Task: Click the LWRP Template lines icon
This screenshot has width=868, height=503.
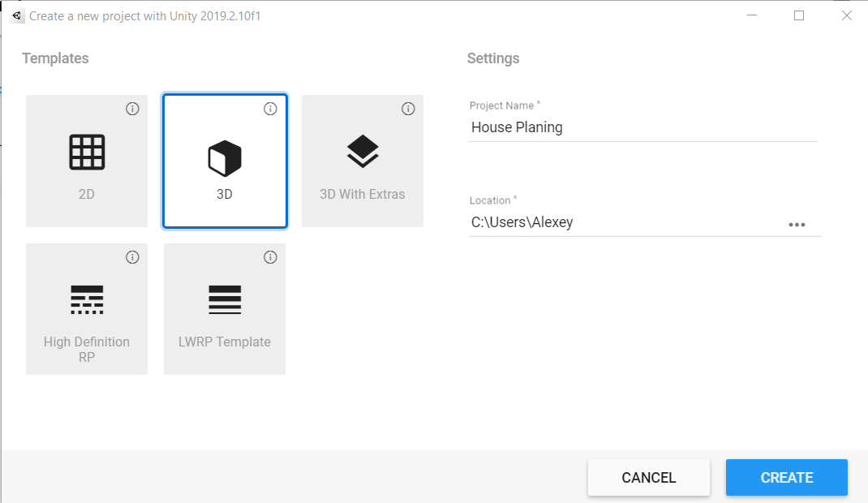Action: click(x=225, y=300)
